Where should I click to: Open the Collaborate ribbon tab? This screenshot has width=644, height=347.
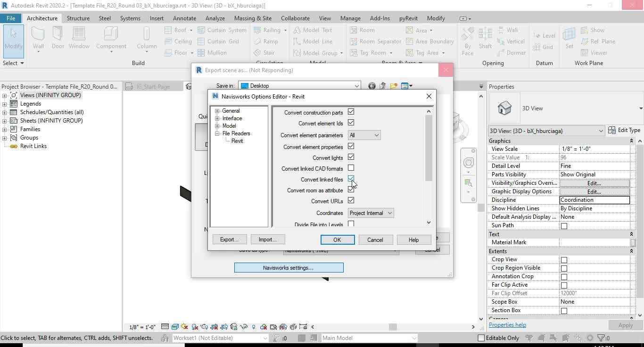click(295, 18)
